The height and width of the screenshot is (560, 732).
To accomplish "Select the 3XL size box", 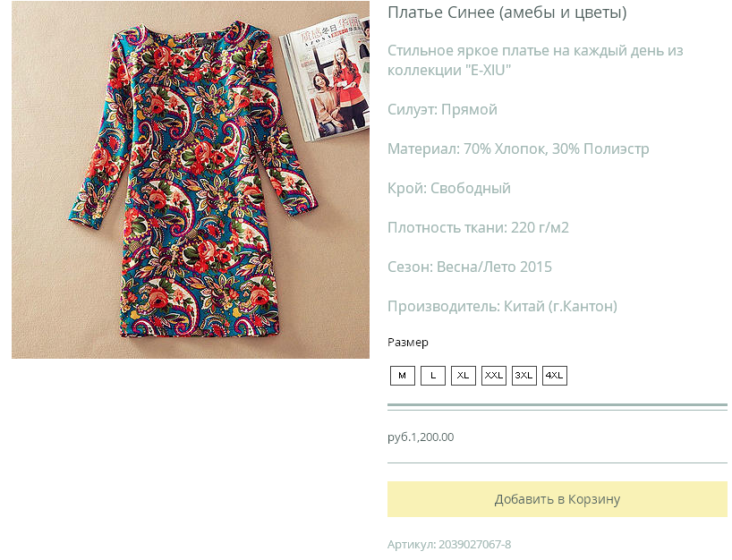I will coord(524,376).
